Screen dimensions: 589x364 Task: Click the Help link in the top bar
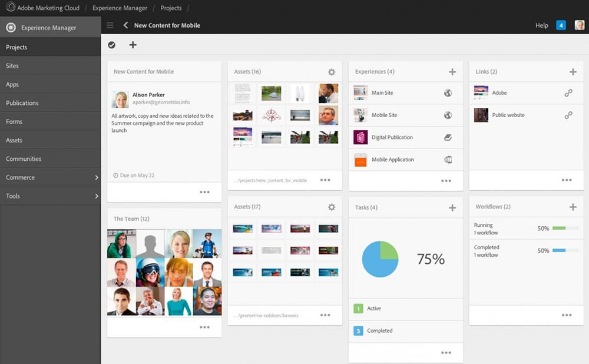pos(541,25)
